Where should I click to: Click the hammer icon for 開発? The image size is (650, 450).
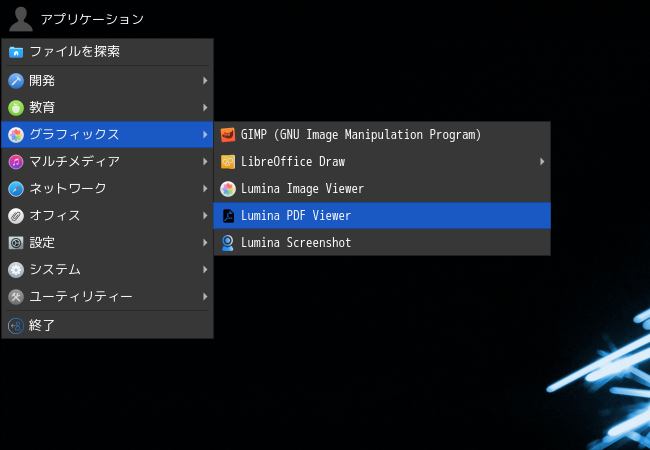16,81
